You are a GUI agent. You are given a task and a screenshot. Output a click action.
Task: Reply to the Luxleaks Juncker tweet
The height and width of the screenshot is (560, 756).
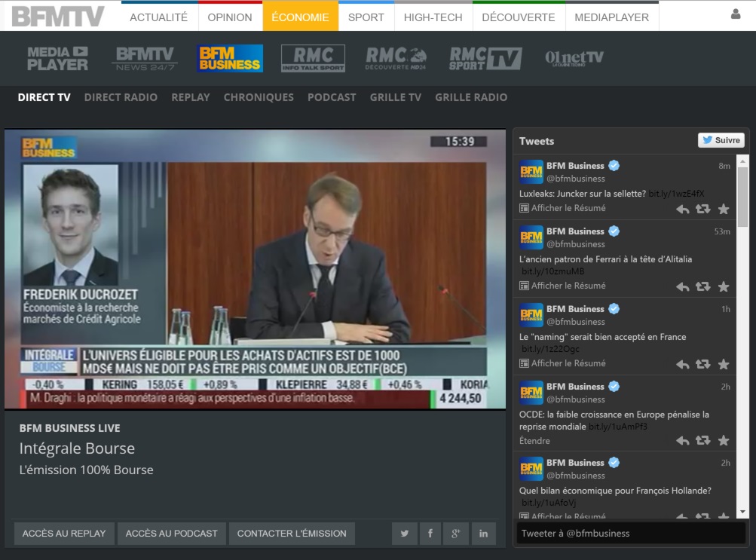[x=682, y=210]
